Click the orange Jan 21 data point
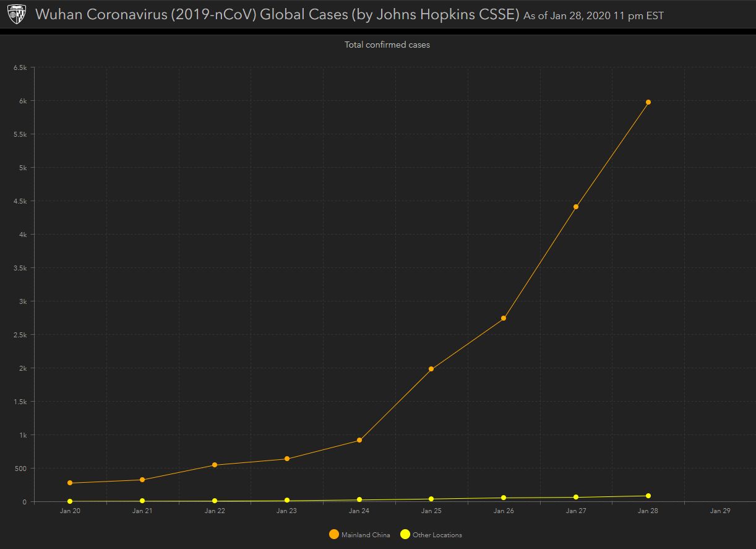This screenshot has width=756, height=549. [x=142, y=480]
